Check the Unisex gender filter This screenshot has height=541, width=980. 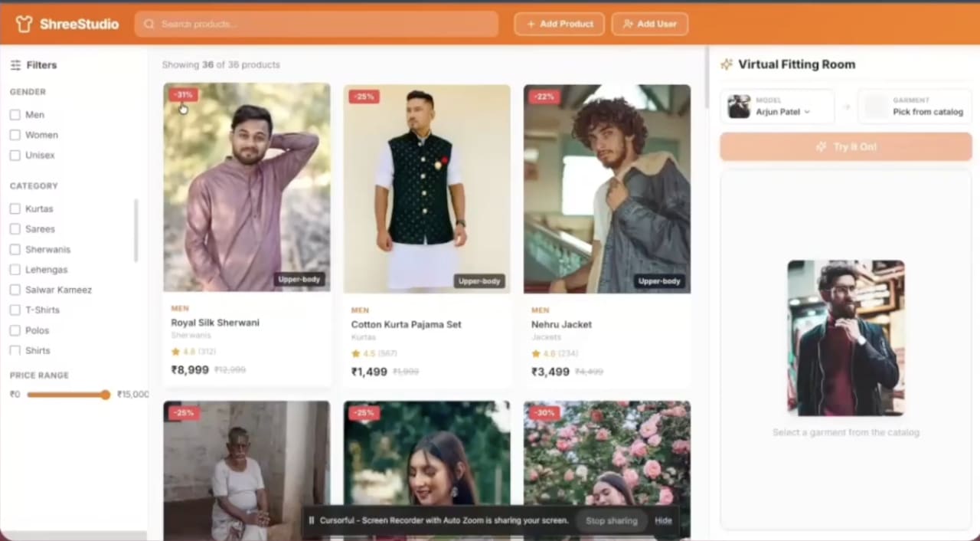[15, 156]
